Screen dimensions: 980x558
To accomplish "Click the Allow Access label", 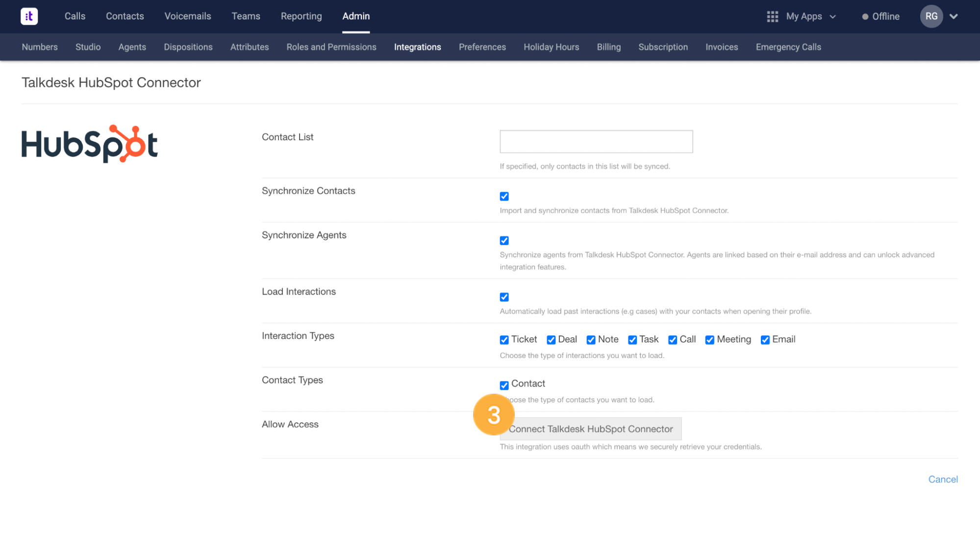I will (x=290, y=424).
